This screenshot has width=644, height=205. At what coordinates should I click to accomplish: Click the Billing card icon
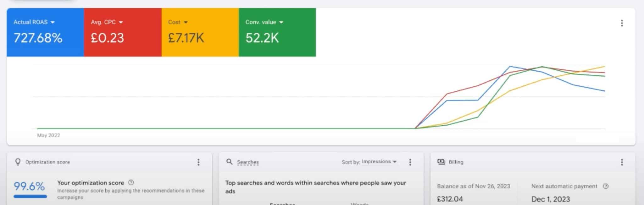[x=441, y=162]
